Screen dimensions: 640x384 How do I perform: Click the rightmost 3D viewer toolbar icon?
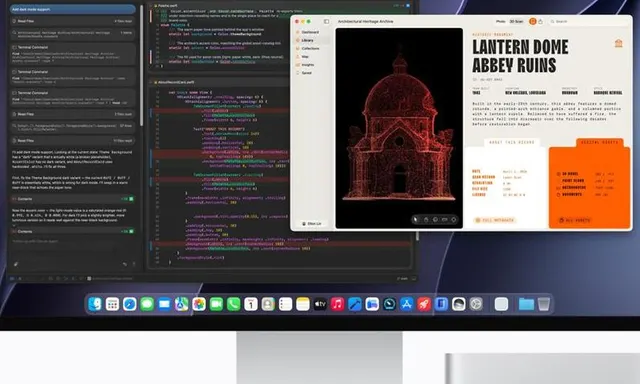tap(453, 220)
